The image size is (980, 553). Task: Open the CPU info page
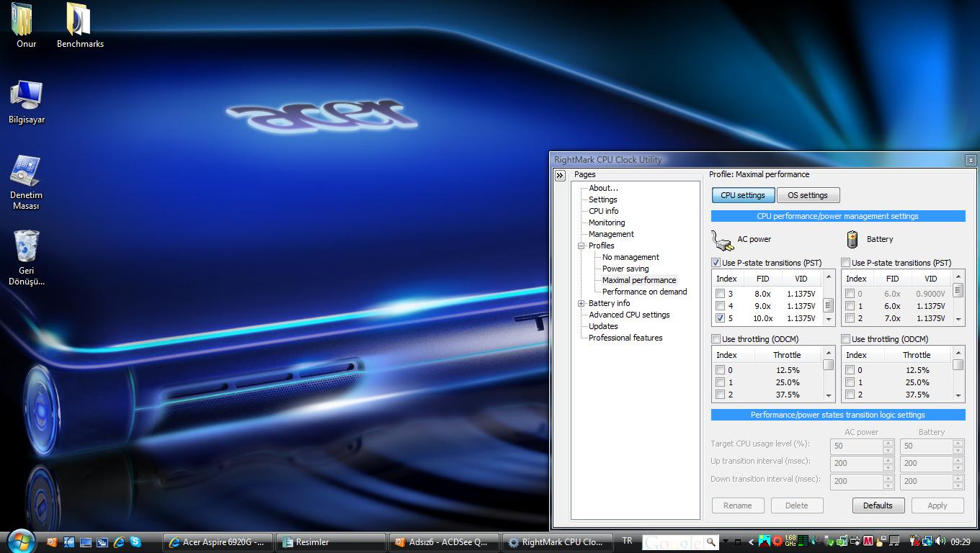[603, 211]
